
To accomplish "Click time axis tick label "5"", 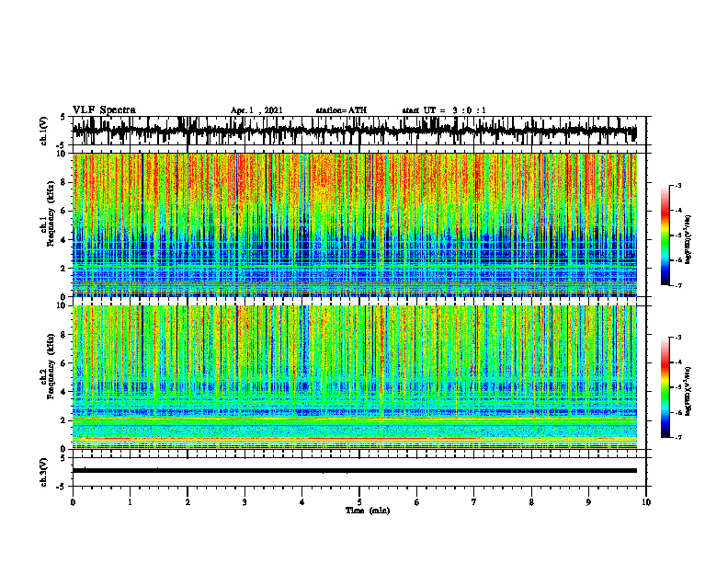I will (x=359, y=502).
